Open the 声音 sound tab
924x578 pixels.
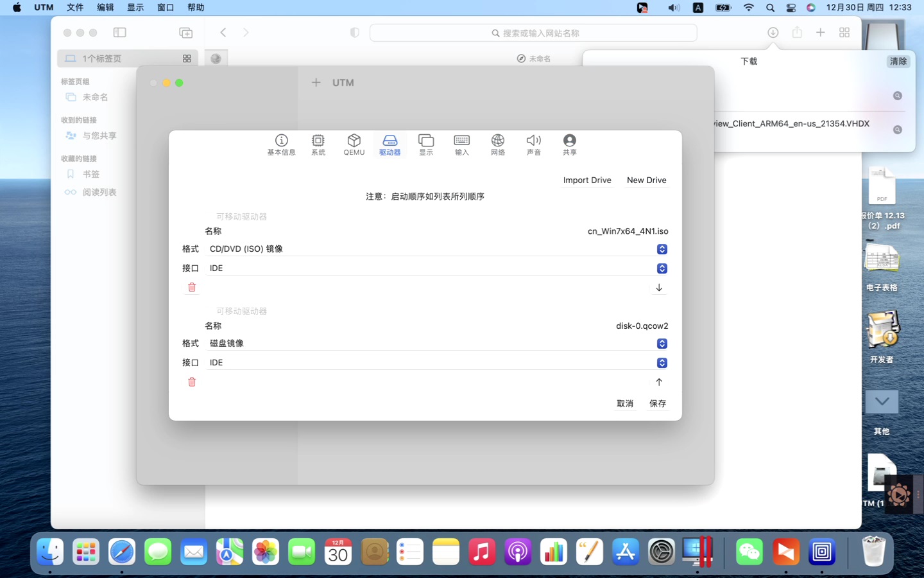[534, 144]
